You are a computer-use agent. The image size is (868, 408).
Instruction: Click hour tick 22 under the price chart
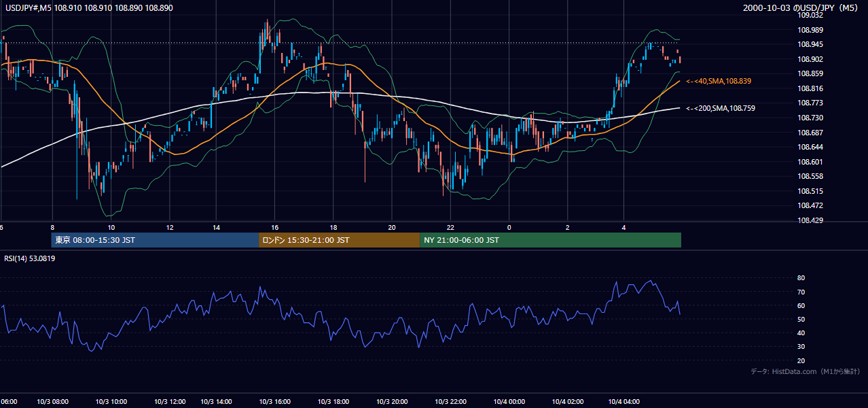450,227
